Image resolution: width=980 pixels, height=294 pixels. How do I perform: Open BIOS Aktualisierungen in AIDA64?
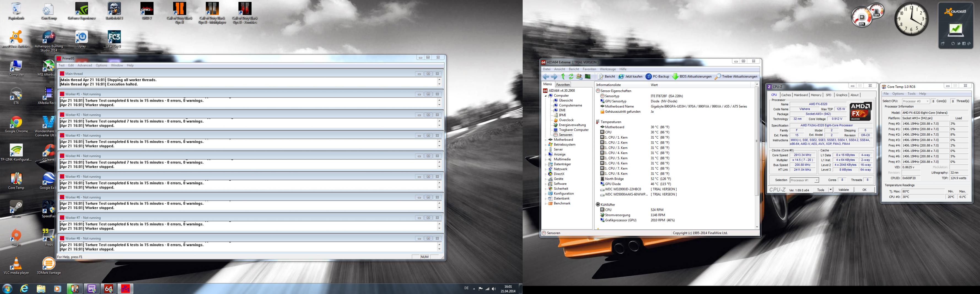point(692,76)
